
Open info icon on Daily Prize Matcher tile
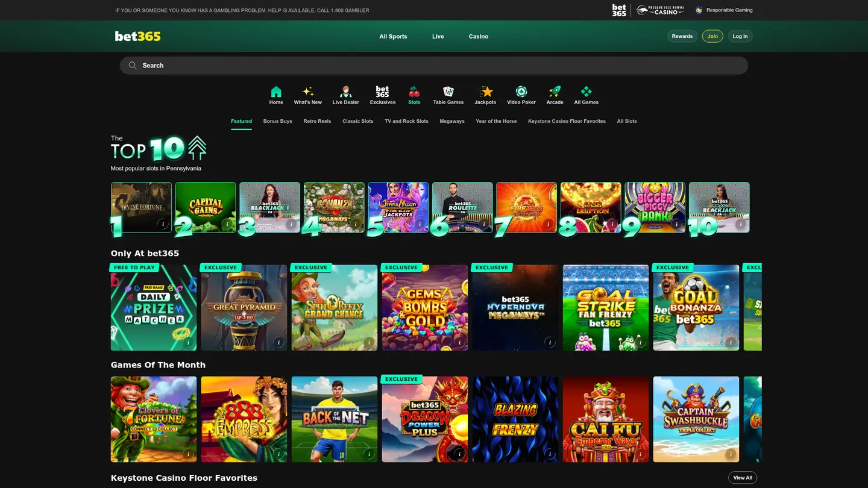tap(188, 342)
